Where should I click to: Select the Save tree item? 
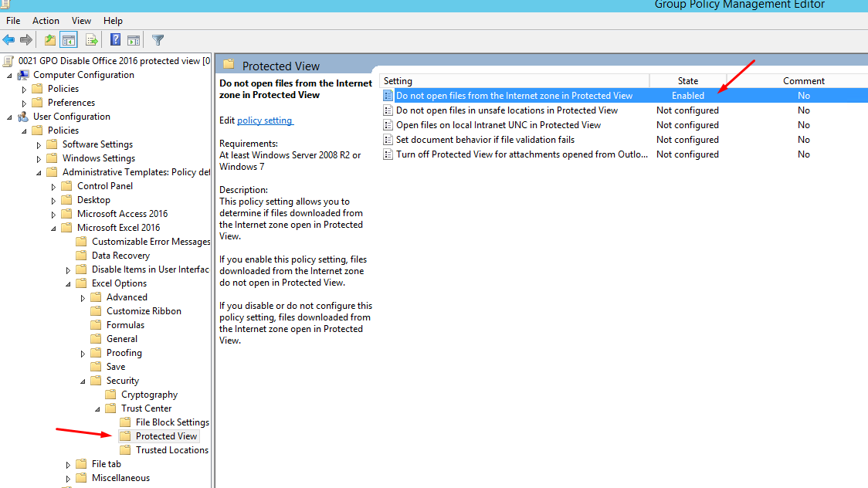(x=116, y=366)
